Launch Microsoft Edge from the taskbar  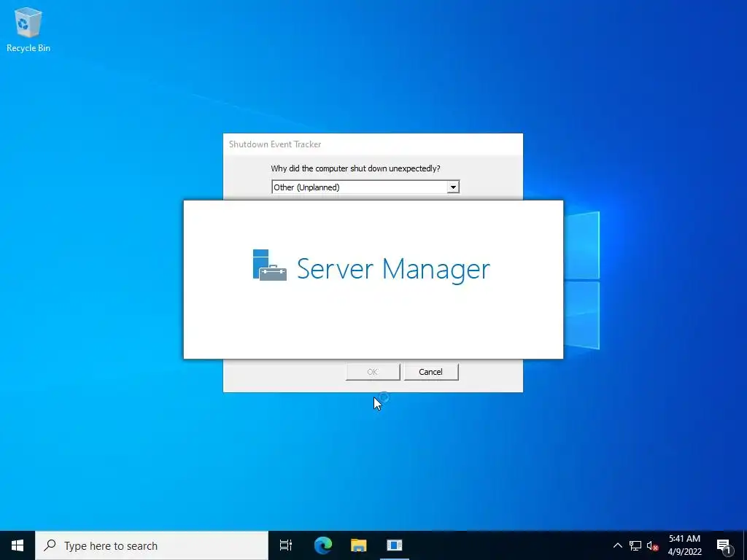click(323, 545)
